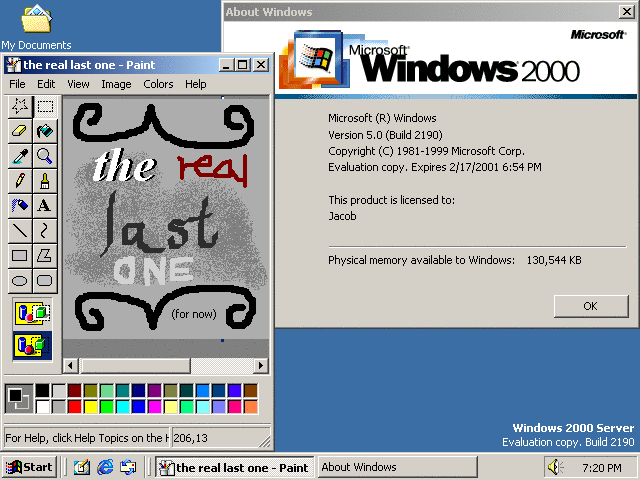Pick the dark red palette swatch

(x=75, y=391)
